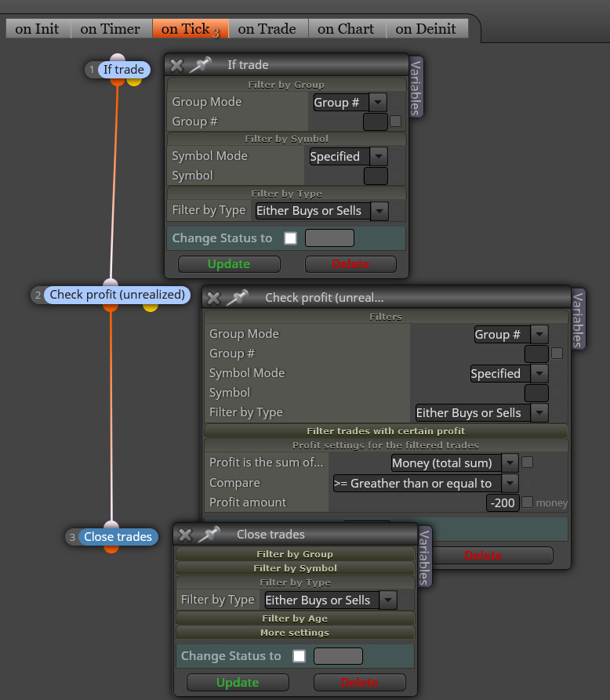Expand Filter by Age in Close trades
This screenshot has height=700, width=610.
pyautogui.click(x=295, y=618)
